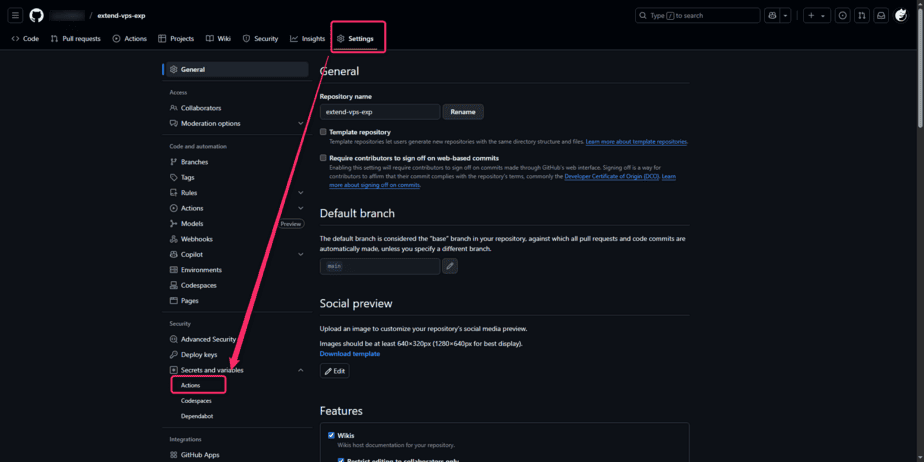Click the Environments icon in sidebar
Screen dimensions: 924x462
(173, 270)
